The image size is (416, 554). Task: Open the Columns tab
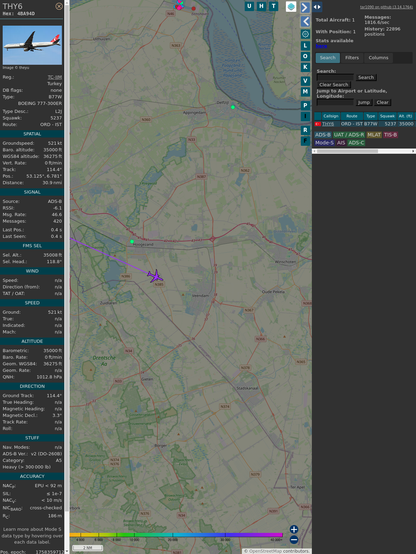pyautogui.click(x=378, y=58)
